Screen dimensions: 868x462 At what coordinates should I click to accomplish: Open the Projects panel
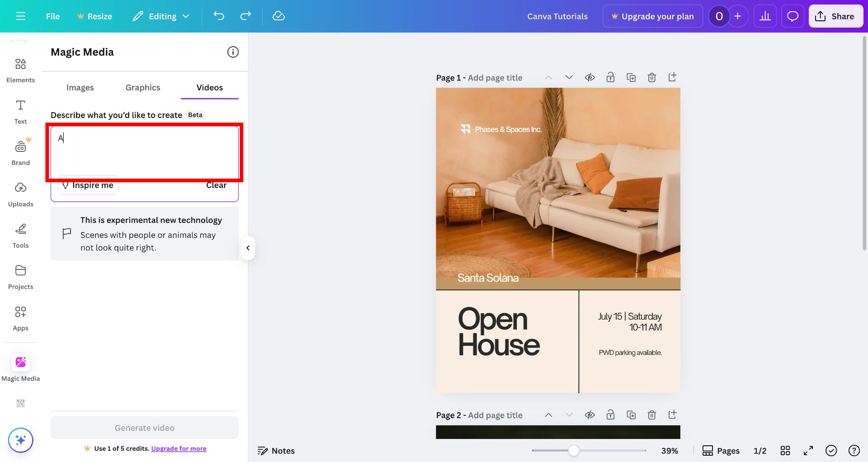click(x=20, y=277)
